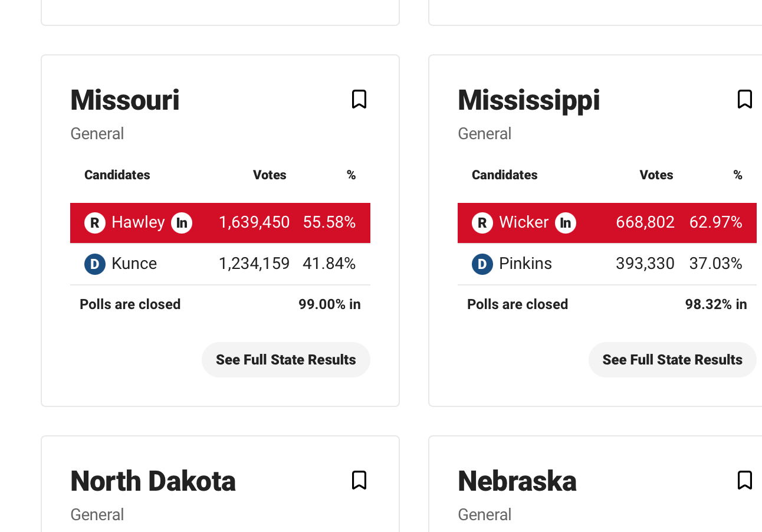This screenshot has height=532, width=762.
Task: Select the Pinkins result row
Action: coord(607,264)
